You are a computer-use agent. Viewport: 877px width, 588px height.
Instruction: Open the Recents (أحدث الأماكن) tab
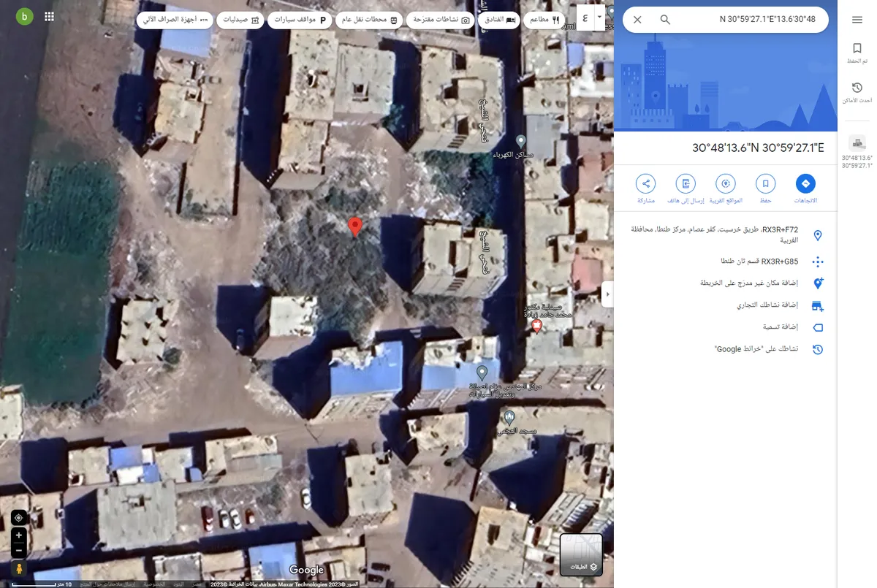click(x=857, y=93)
